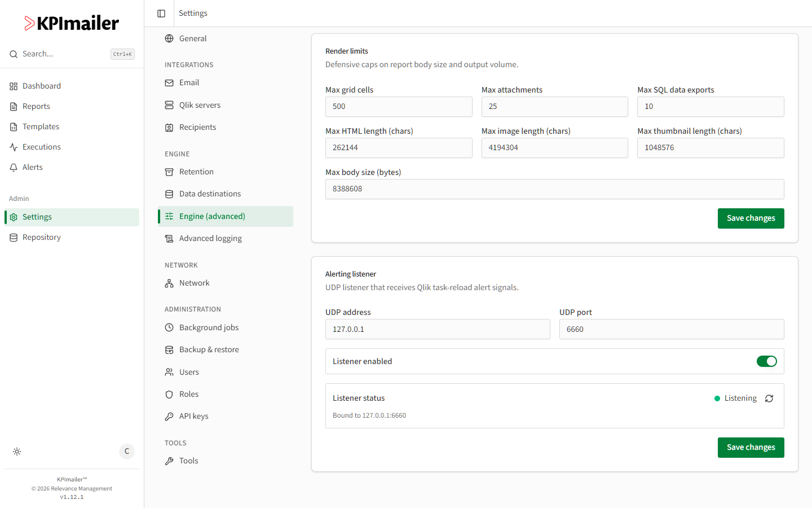Click the Max HTML length field
The height and width of the screenshot is (508, 812).
point(399,148)
